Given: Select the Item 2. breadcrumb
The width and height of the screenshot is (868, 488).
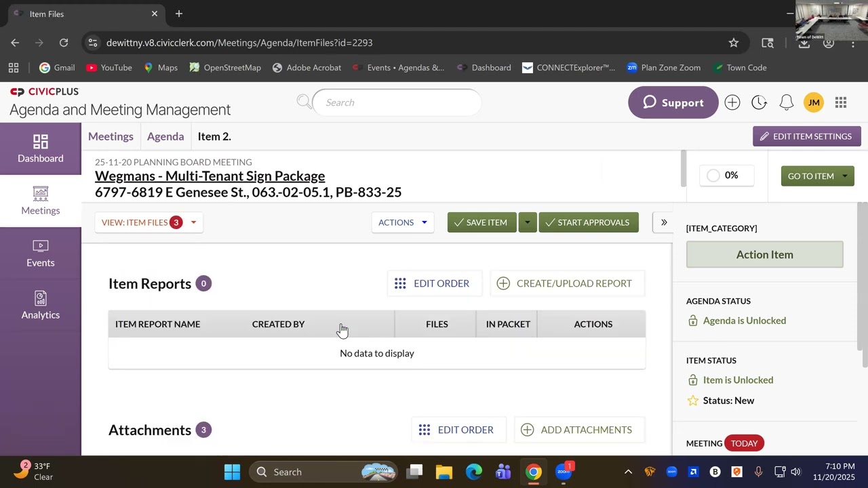Looking at the screenshot, I should coord(214,136).
